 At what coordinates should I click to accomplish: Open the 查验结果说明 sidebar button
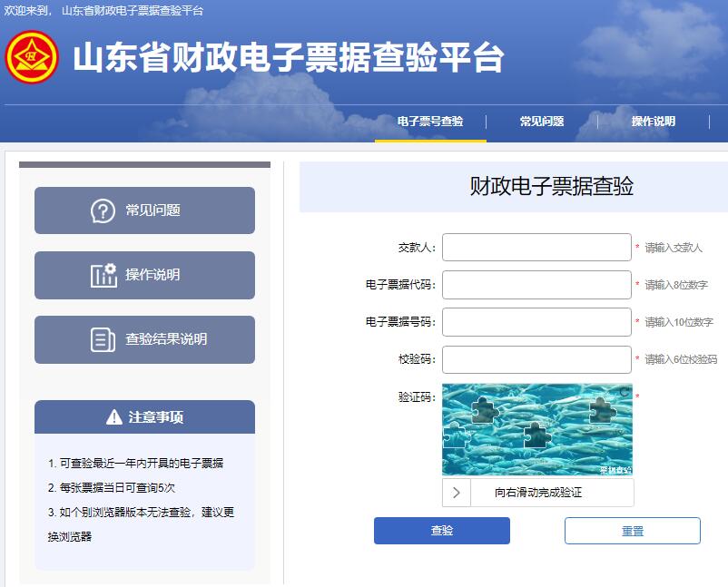pos(145,339)
